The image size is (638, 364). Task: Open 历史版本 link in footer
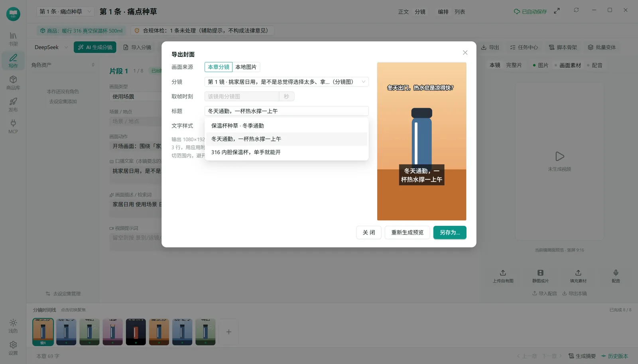click(614, 356)
